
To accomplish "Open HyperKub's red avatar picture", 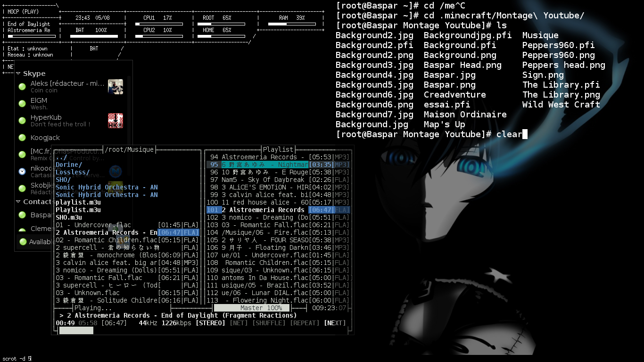I will pyautogui.click(x=116, y=121).
